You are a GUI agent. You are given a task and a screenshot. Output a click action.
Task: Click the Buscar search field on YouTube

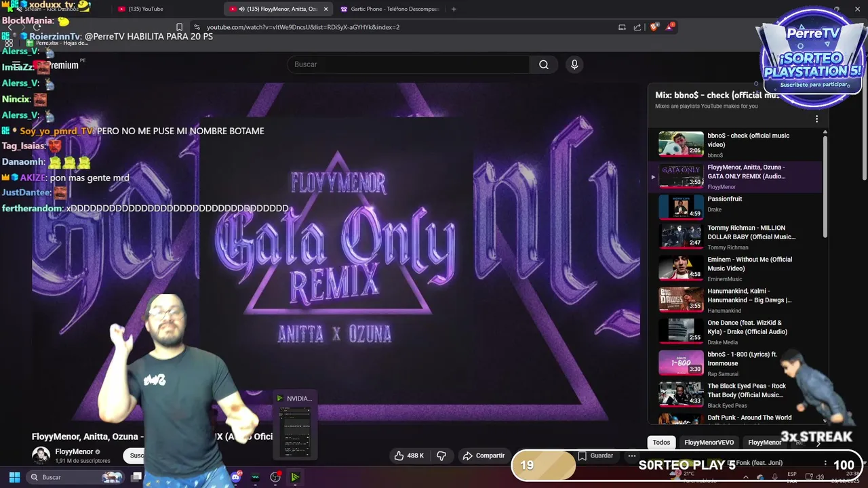tap(409, 64)
